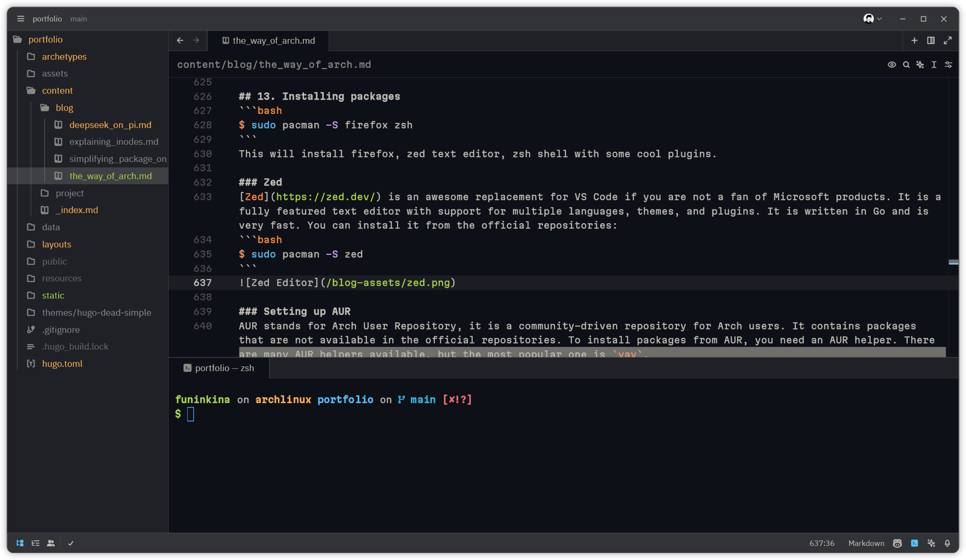Toggle the outline panel in status bar
This screenshot has width=966, height=560.
tap(35, 543)
